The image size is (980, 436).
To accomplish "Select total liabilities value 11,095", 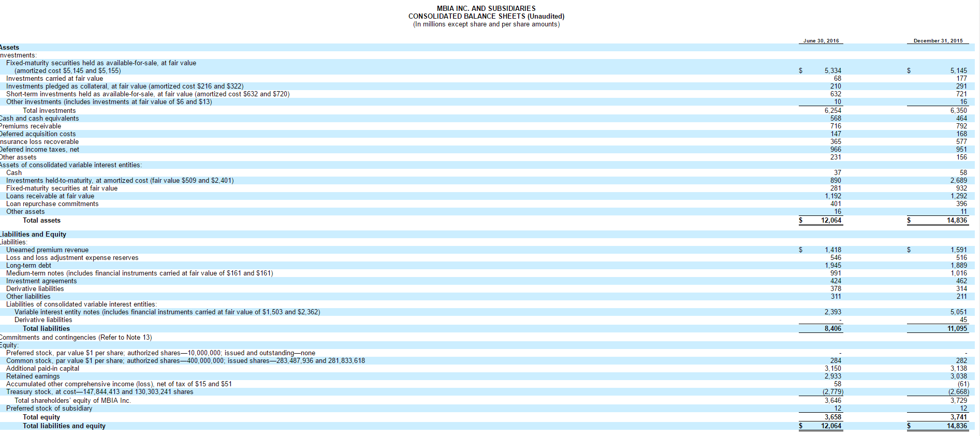I will 957,328.
